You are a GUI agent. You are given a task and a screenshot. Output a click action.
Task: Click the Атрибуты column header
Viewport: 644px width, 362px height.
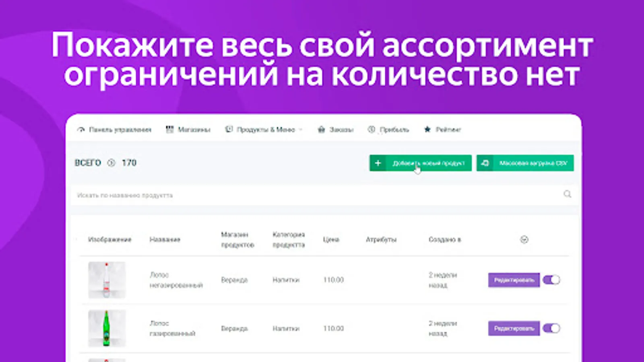point(381,240)
